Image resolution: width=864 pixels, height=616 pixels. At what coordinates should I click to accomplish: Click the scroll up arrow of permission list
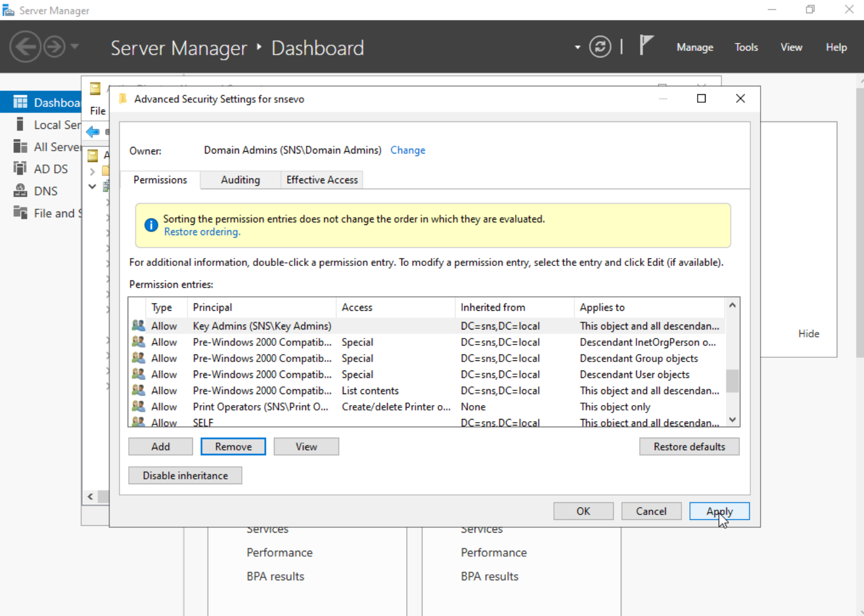(x=732, y=305)
